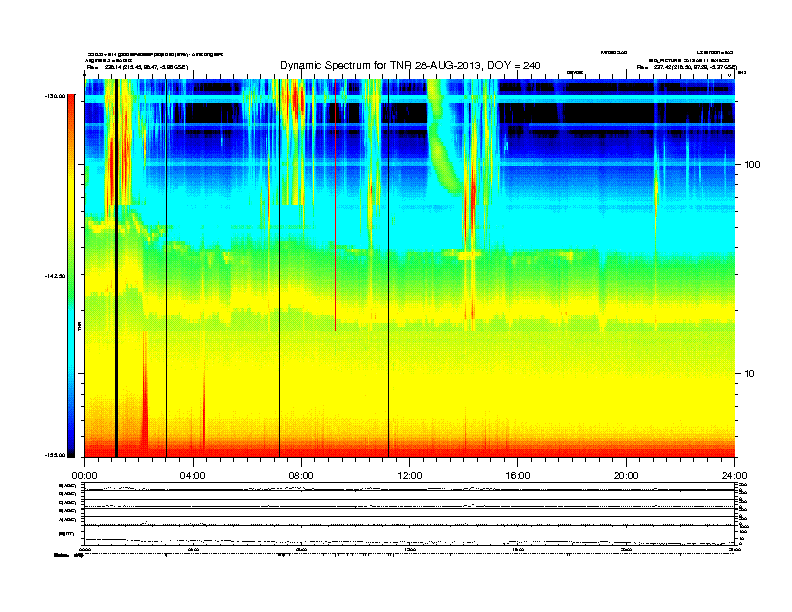Click the 20:00 time axis label
Screen dimensions: 792x612
pyautogui.click(x=626, y=476)
